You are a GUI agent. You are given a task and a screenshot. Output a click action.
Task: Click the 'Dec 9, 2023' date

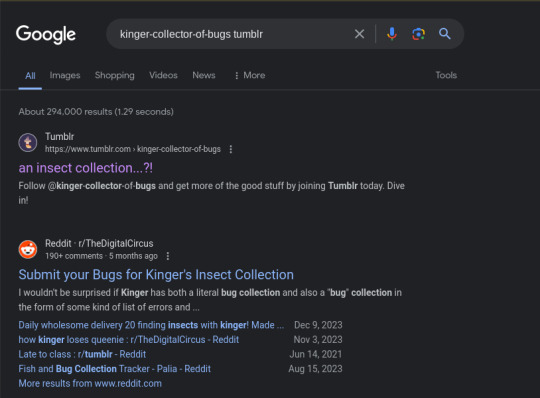click(x=318, y=325)
